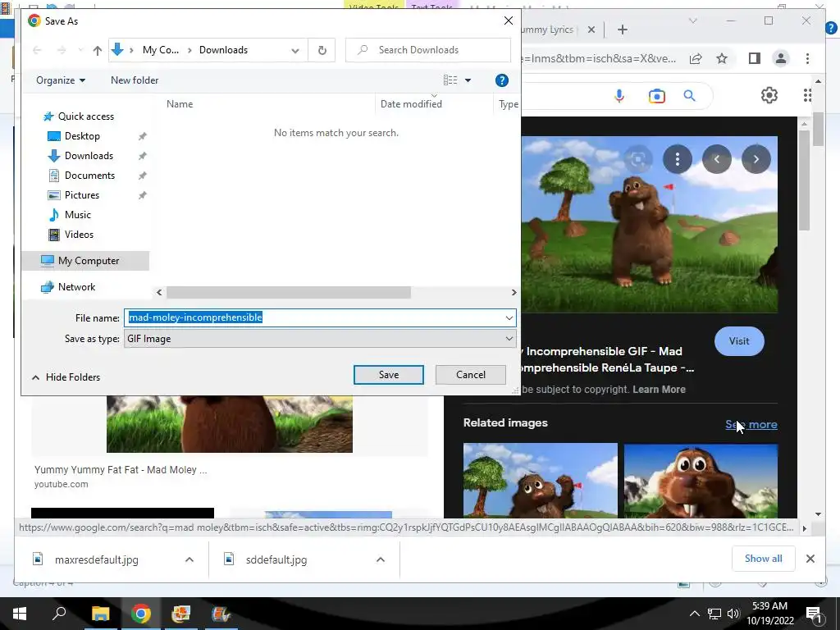
Task: Open Music in the navigation pane
Action: point(78,215)
